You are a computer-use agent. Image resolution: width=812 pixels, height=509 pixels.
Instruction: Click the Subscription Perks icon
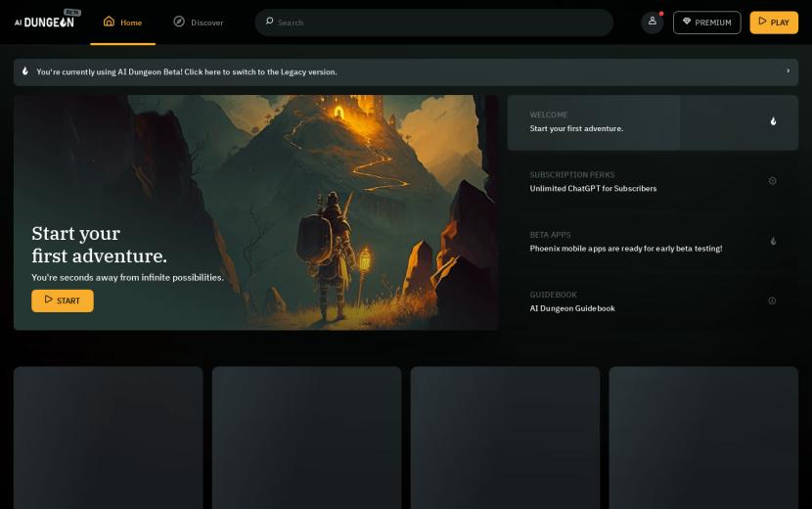pyautogui.click(x=772, y=181)
